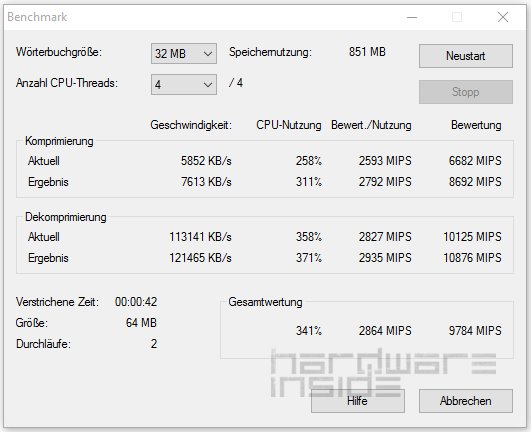Viewport: 531px width, 432px height.
Task: Click the arrow of the dictionary size combo box
Action: (x=208, y=54)
